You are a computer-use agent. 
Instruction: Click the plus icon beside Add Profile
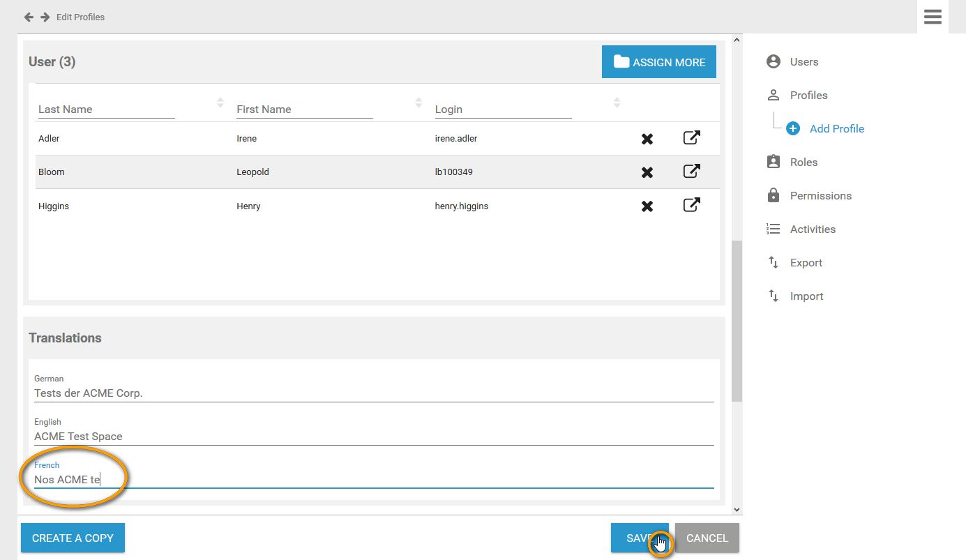pyautogui.click(x=793, y=128)
